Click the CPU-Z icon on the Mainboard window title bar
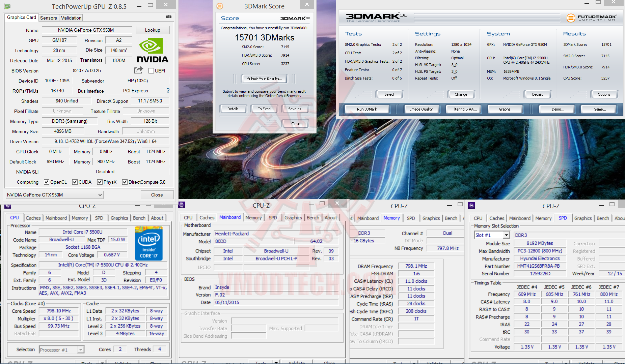The image size is (625, 364). pyautogui.click(x=182, y=205)
